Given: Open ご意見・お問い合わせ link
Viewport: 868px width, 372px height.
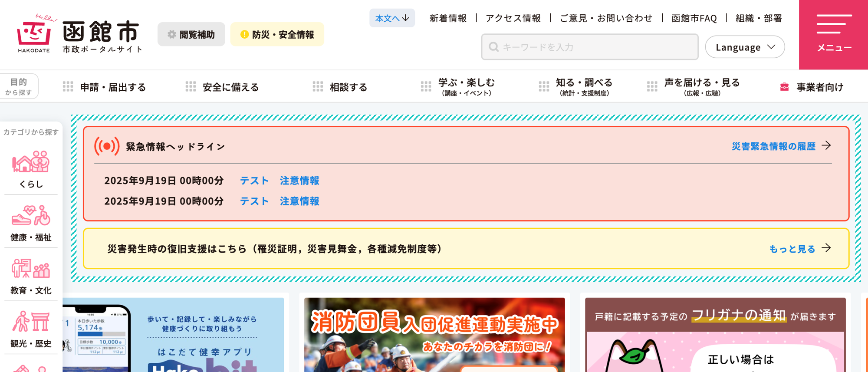Looking at the screenshot, I should point(606,18).
